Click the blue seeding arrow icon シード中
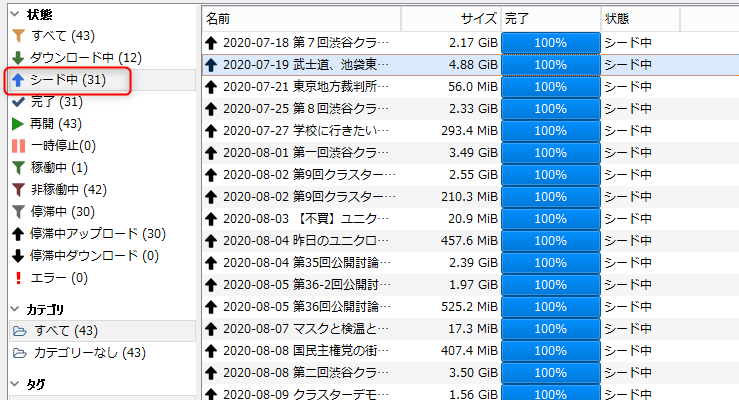The image size is (739, 400). coord(18,79)
